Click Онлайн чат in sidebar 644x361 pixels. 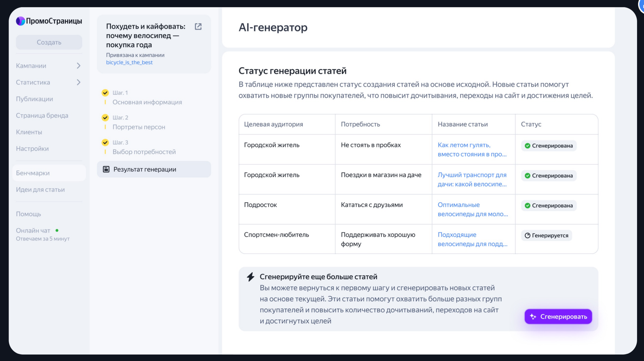click(x=33, y=231)
